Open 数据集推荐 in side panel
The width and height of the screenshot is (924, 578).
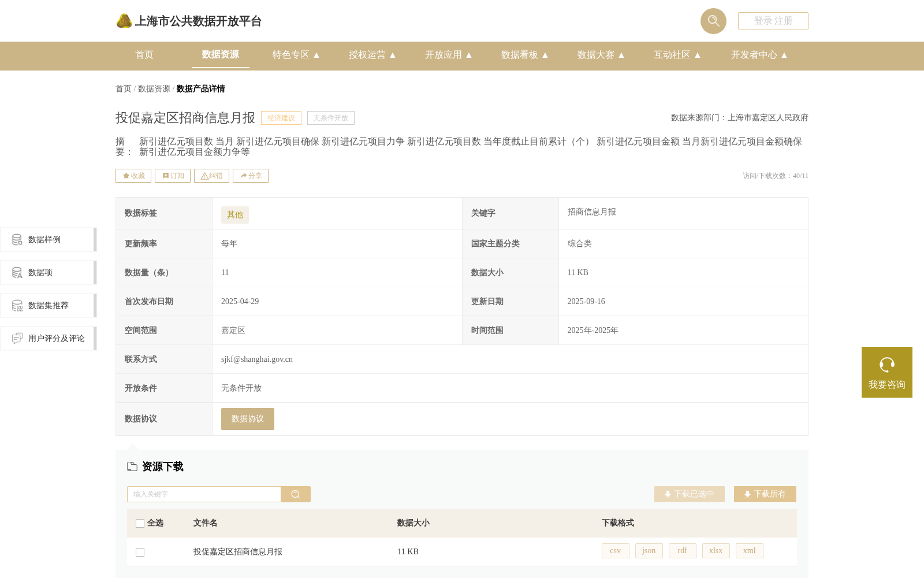tap(49, 306)
